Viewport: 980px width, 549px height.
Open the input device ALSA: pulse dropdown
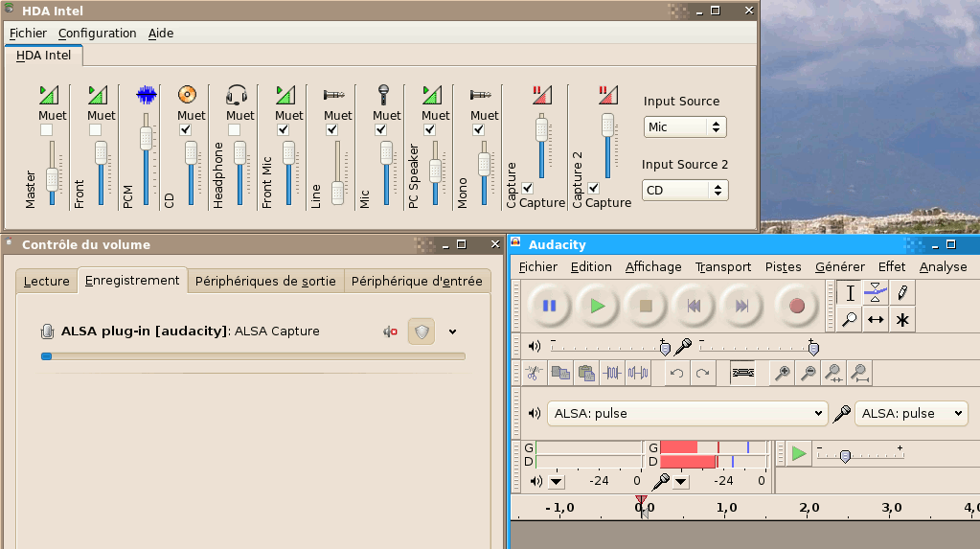click(911, 413)
